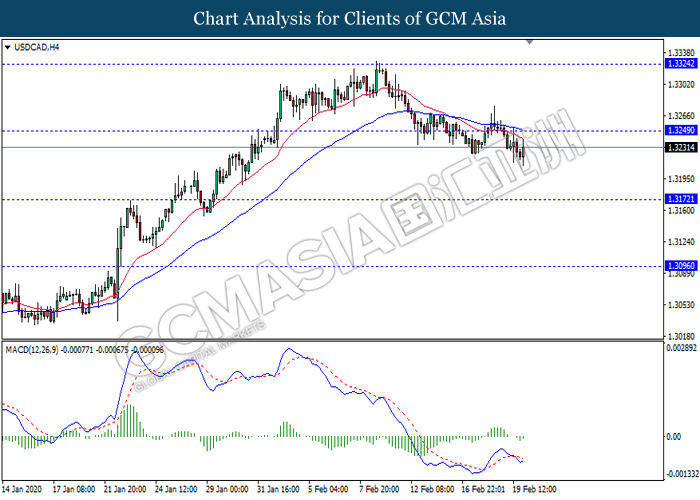This screenshot has width=700, height=500.
Task: Click the 1.31950 price axis value
Action: pos(681,179)
